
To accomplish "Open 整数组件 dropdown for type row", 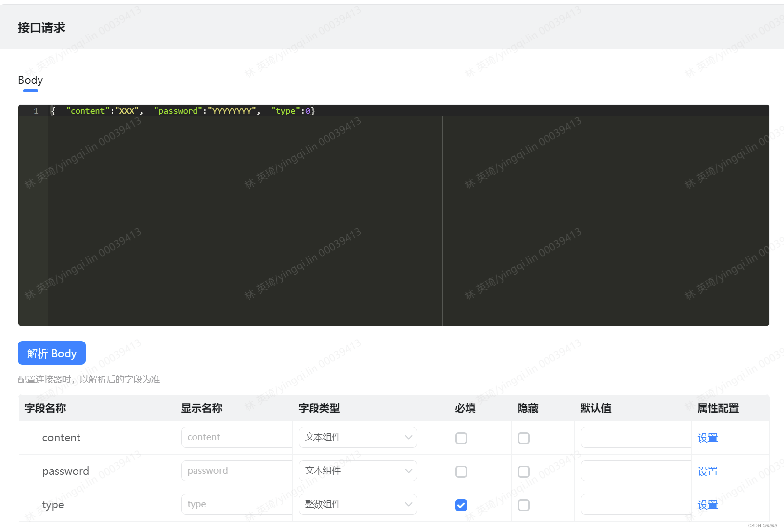I will pyautogui.click(x=358, y=504).
